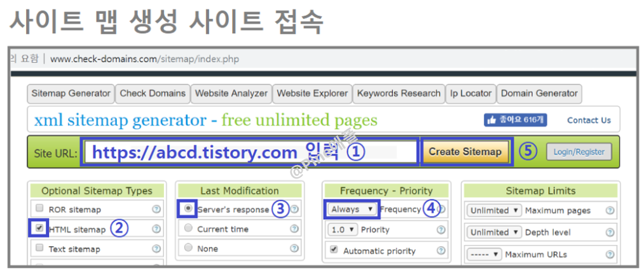Image resolution: width=644 pixels, height=275 pixels.
Task: Open help icon for HTML sitemap
Action: coord(156,229)
